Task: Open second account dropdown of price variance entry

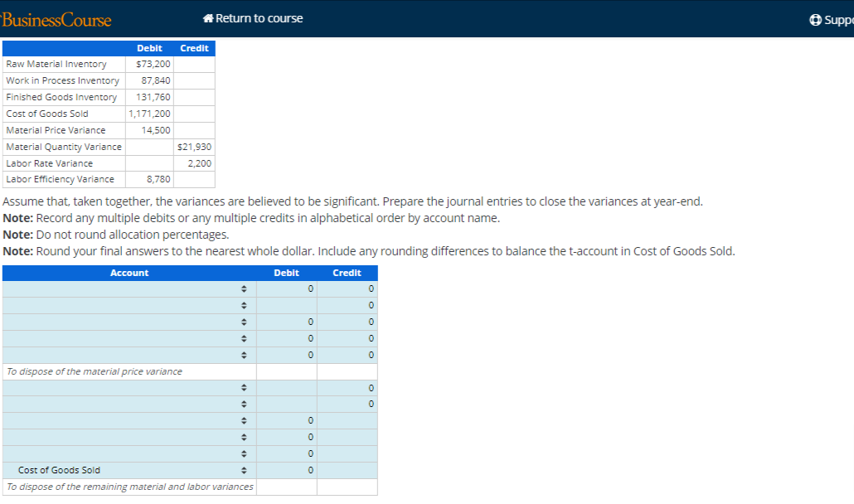Action: [x=129, y=305]
